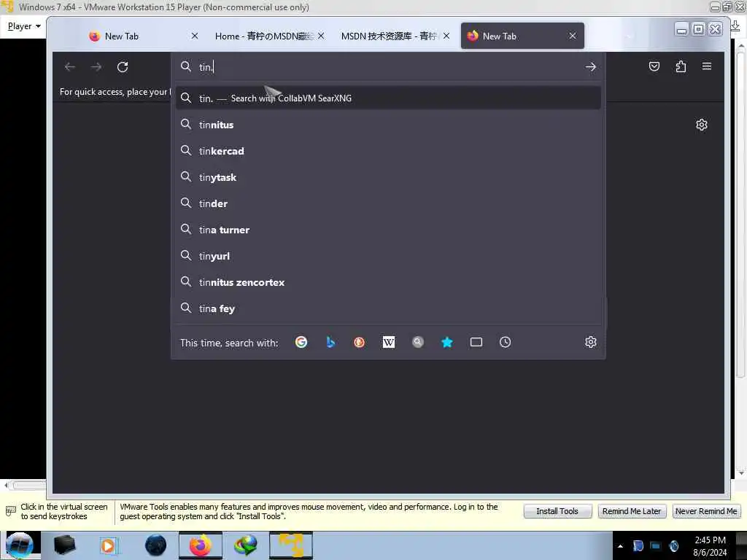Open the Player dropdown menu
This screenshot has width=747, height=560.
point(24,26)
